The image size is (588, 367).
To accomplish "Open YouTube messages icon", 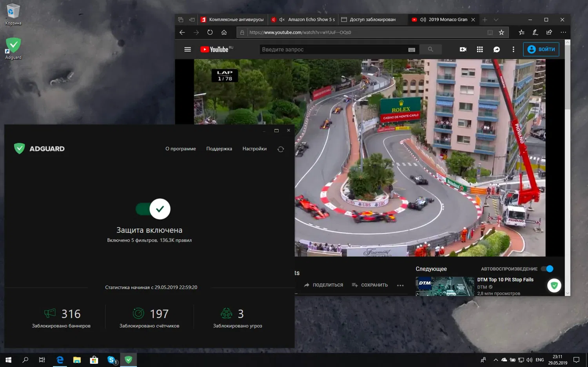I will (x=497, y=49).
